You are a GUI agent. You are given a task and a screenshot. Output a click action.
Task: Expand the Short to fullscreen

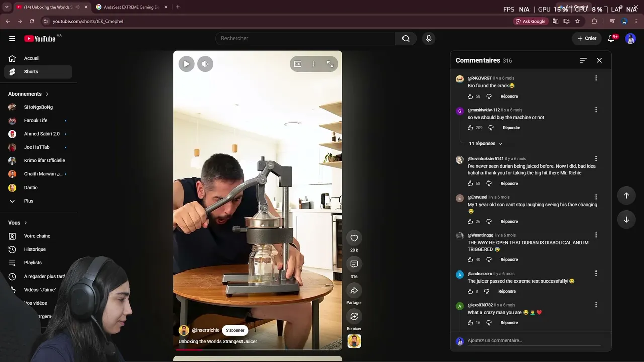[330, 64]
